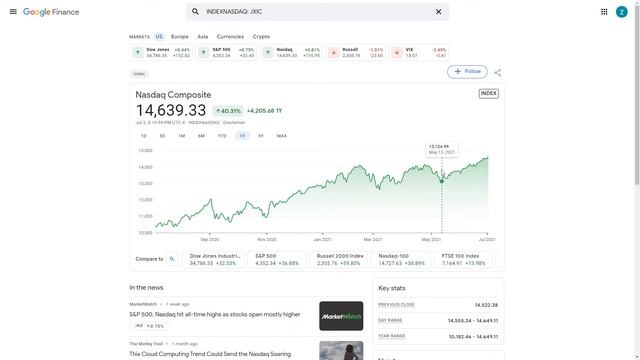Compare to S&P 500 chip
This screenshot has width=640, height=360.
pyautogui.click(x=277, y=260)
